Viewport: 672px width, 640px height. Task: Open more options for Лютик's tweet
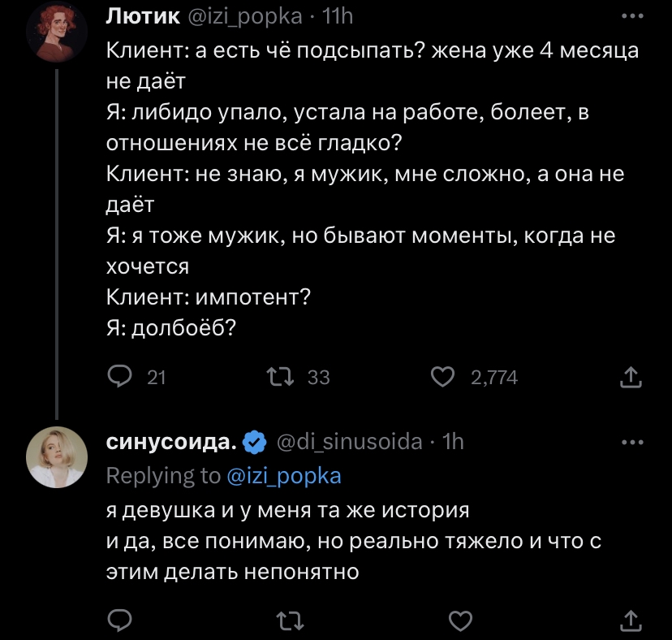631,15
